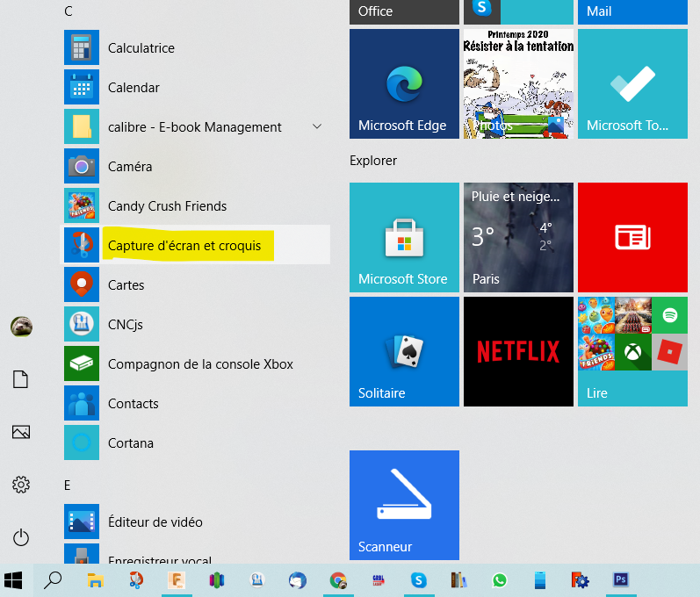Open the Paris weather tile
The height and width of the screenshot is (597, 700).
[518, 237]
